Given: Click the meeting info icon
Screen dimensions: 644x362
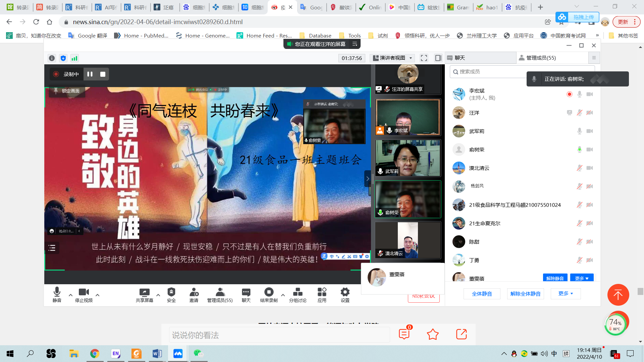Looking at the screenshot, I should (x=52, y=58).
